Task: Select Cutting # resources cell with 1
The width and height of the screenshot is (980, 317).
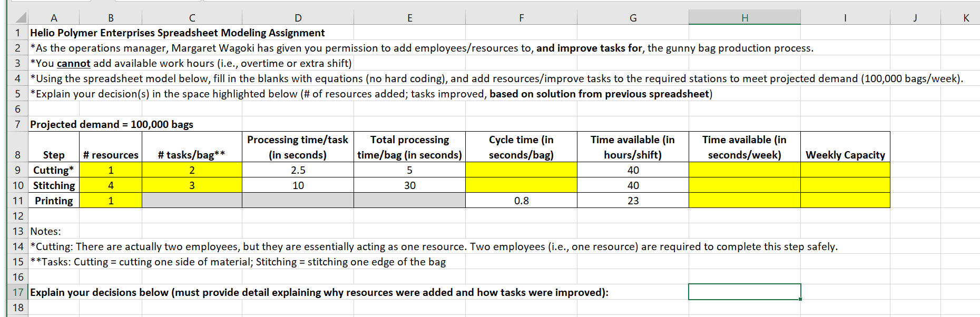Action: click(111, 170)
